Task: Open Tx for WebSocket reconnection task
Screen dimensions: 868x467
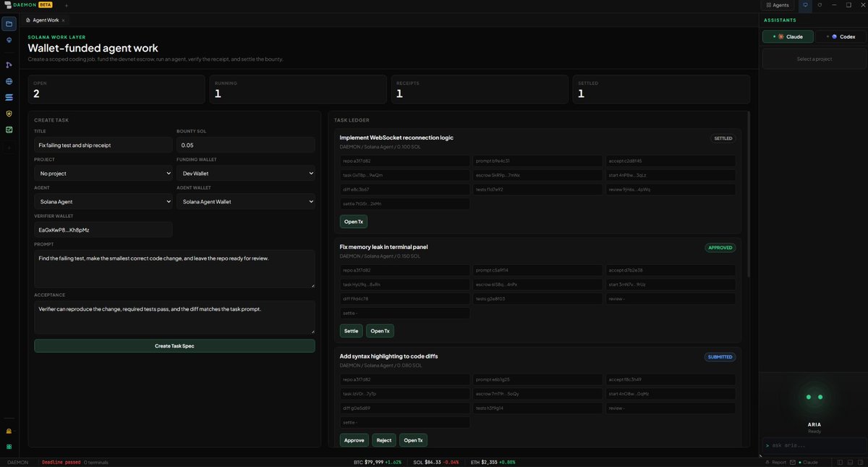Action: tap(354, 222)
